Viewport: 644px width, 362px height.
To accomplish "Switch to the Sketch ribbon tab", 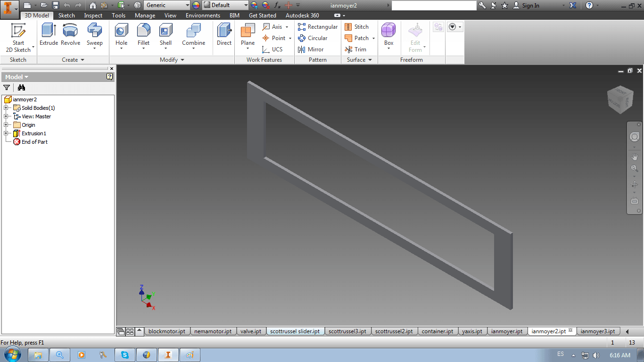I will click(66, 16).
